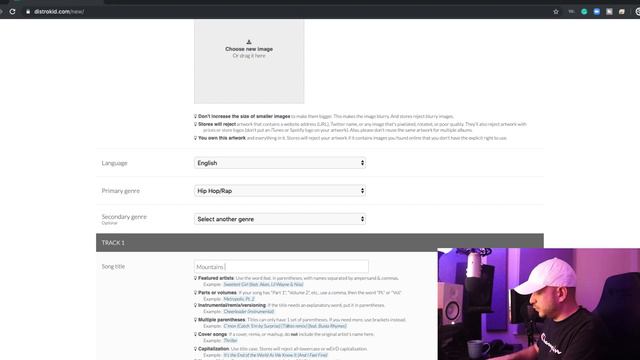Click the Thriller example text
The height and width of the screenshot is (360, 640).
coord(230,340)
